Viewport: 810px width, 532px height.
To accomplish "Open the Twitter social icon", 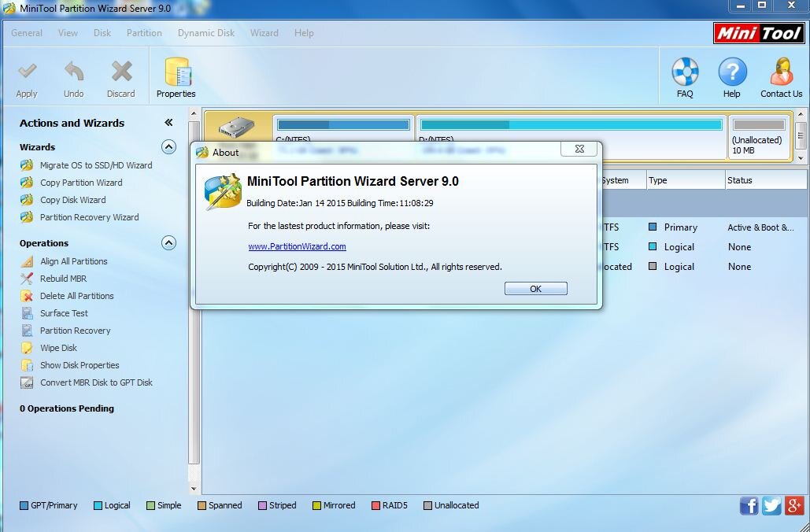I will pos(771,506).
